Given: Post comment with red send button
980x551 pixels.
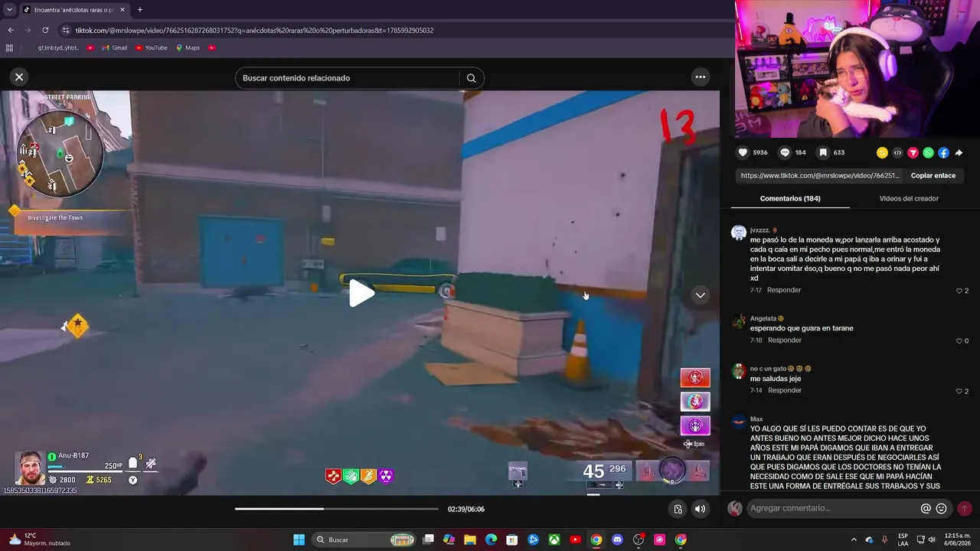Looking at the screenshot, I should 964,508.
